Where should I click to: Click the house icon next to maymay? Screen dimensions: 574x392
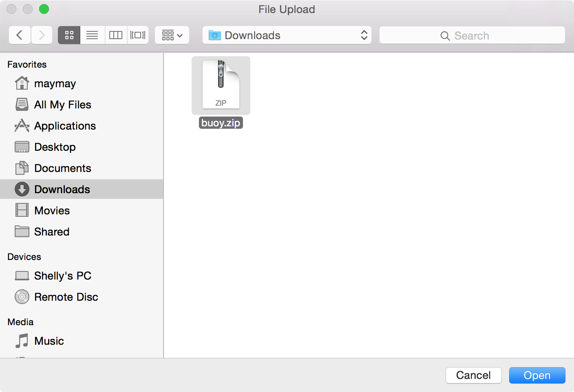tap(22, 83)
